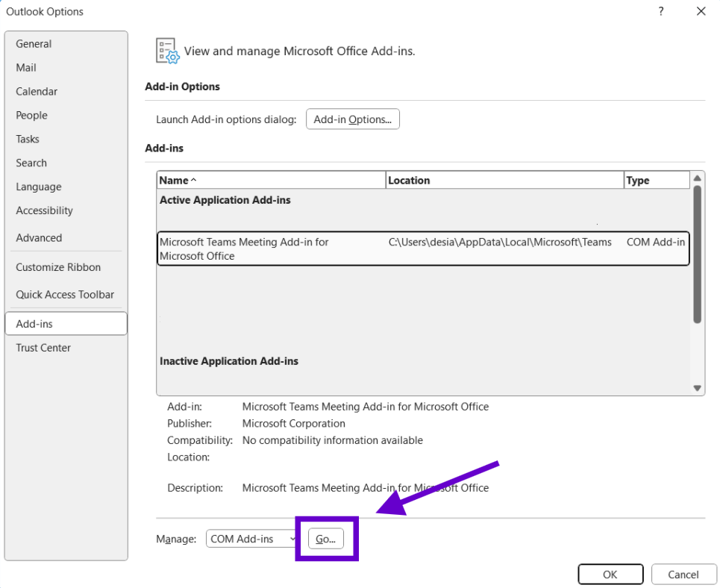The width and height of the screenshot is (720, 588).
Task: Select Microsoft Teams Meeting Add-in row
Action: click(x=423, y=248)
